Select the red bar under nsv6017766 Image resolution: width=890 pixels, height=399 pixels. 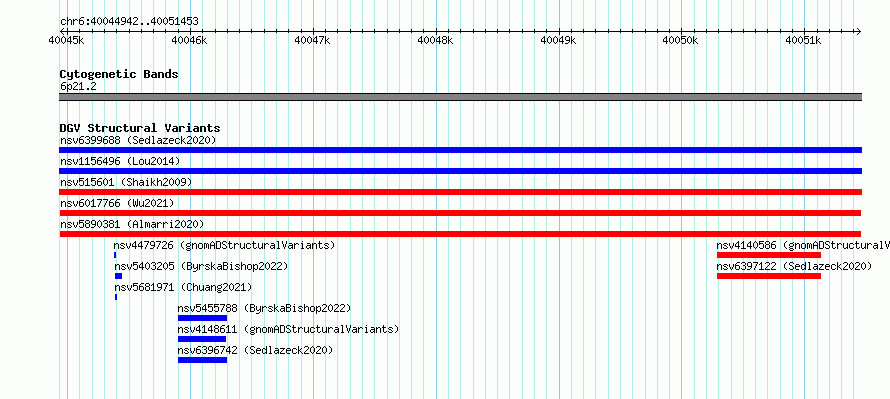click(460, 213)
